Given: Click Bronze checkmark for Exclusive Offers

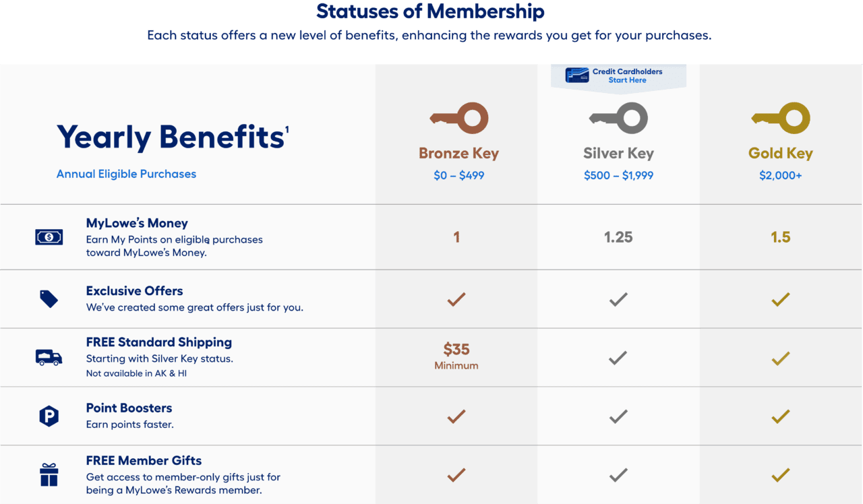Looking at the screenshot, I should click(x=456, y=299).
